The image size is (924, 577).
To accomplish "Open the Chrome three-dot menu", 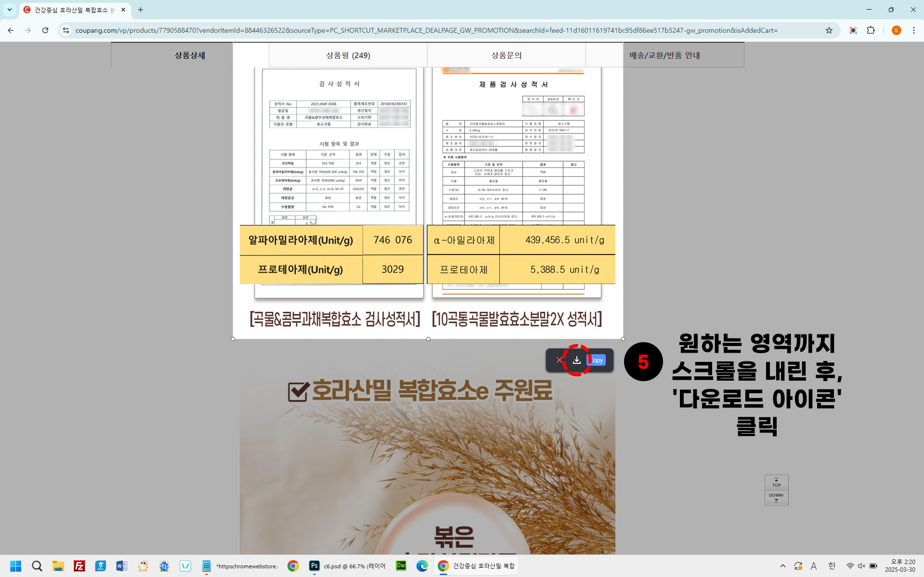I will (913, 30).
